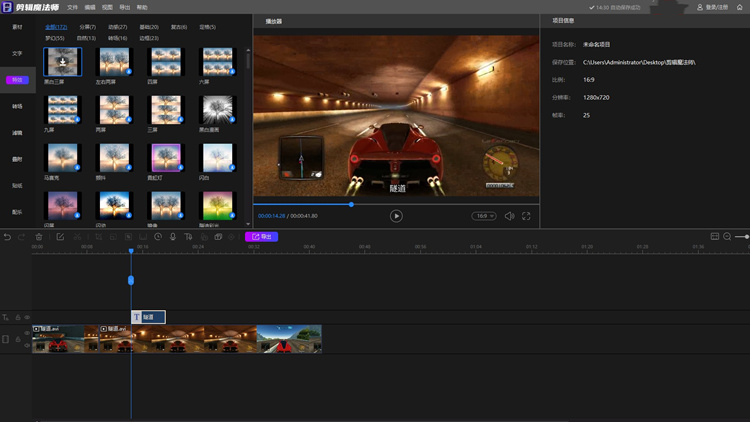Viewport: 750px width, 422px height.
Task: Mute the video track audio
Action: [27, 345]
